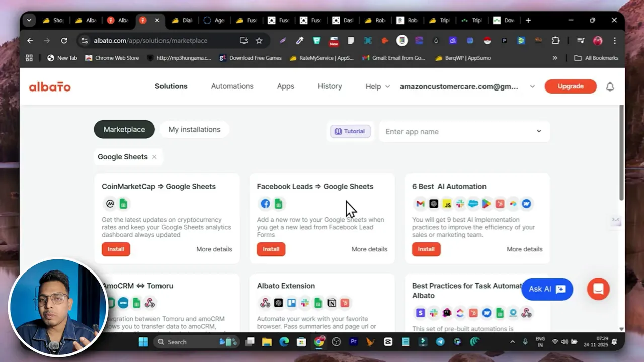Switch to the History menu item
The image size is (644, 362).
tap(330, 86)
